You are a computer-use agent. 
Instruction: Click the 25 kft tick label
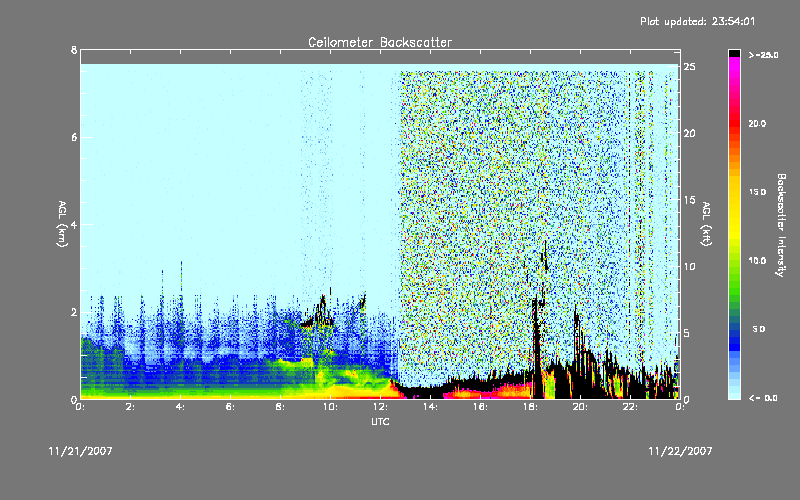click(x=689, y=66)
